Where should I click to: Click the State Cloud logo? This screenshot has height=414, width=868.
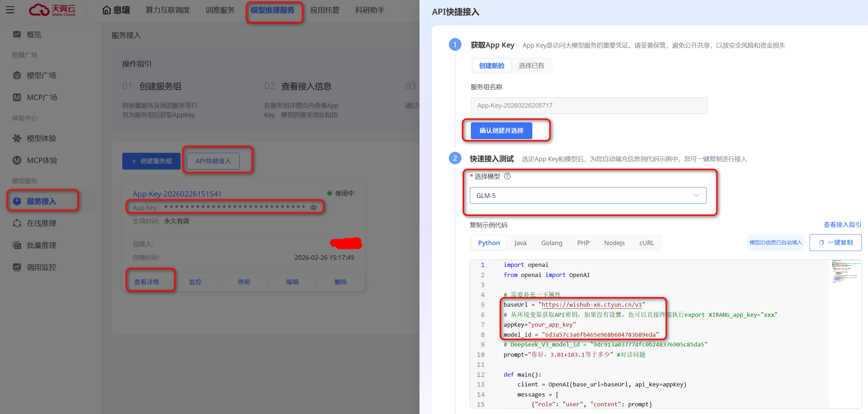coord(52,10)
